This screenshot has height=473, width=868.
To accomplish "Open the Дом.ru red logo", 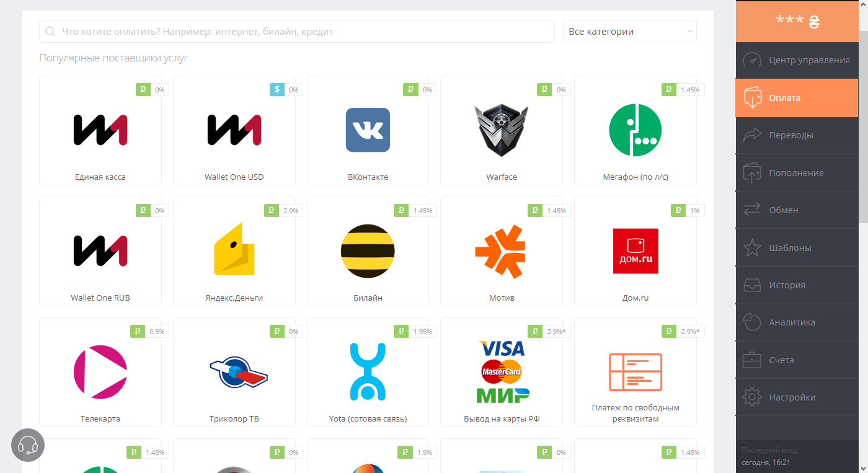I will [635, 251].
